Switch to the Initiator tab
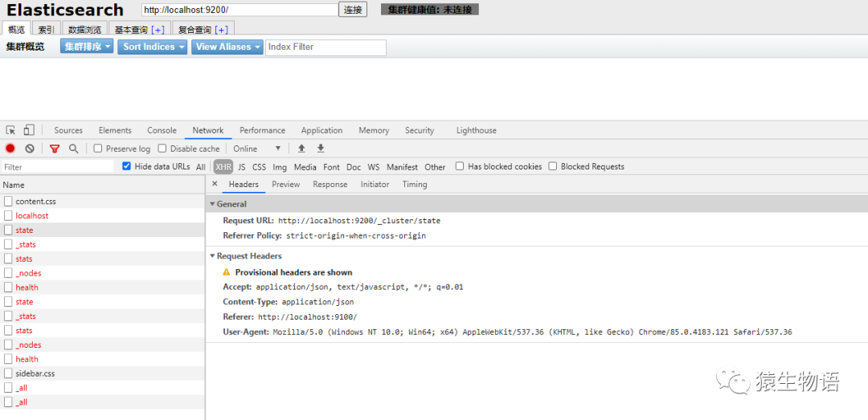 [375, 184]
